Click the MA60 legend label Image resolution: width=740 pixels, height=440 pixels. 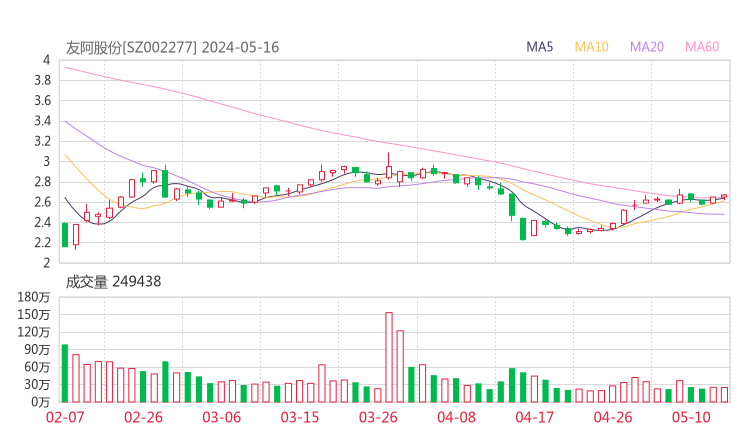tap(702, 47)
